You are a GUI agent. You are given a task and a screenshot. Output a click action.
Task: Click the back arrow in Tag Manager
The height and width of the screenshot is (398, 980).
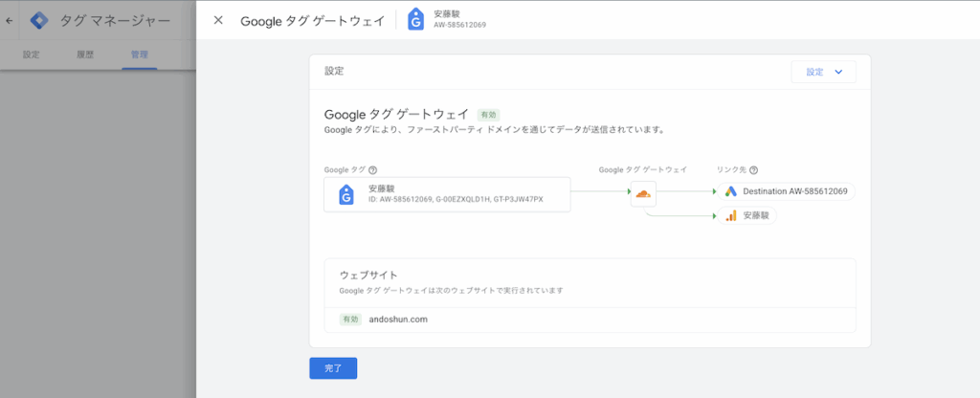pyautogui.click(x=9, y=21)
